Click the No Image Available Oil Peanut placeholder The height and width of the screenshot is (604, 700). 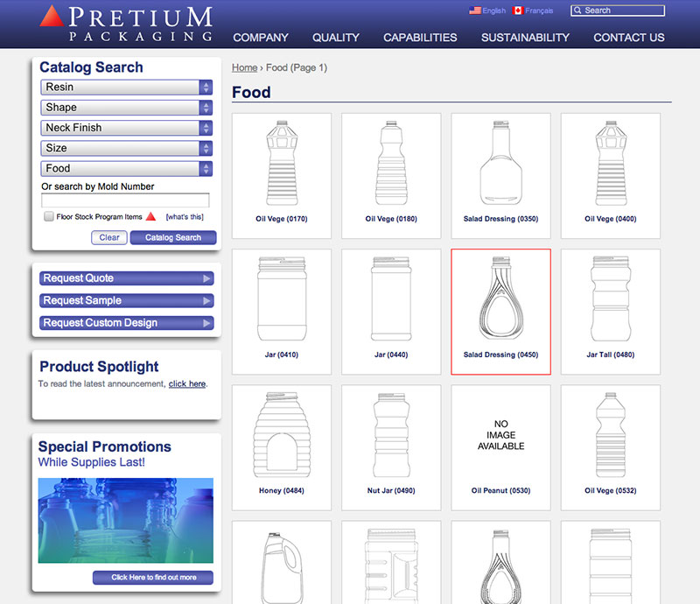coord(500,435)
